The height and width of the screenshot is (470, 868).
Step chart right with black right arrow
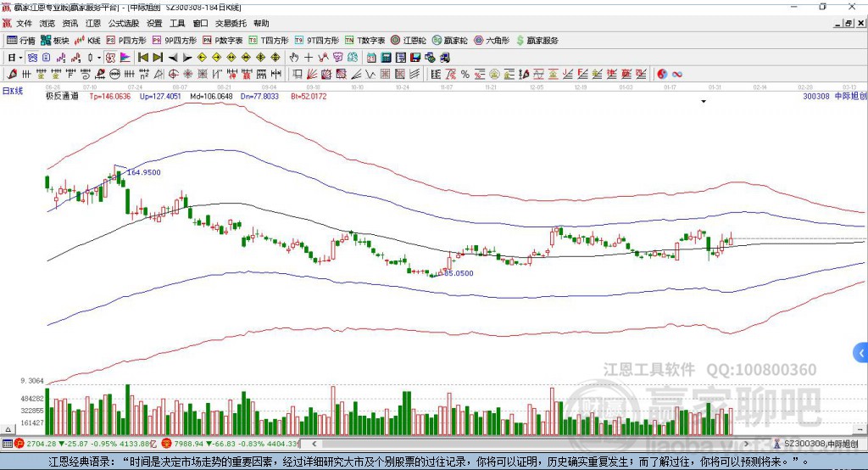pos(187,58)
